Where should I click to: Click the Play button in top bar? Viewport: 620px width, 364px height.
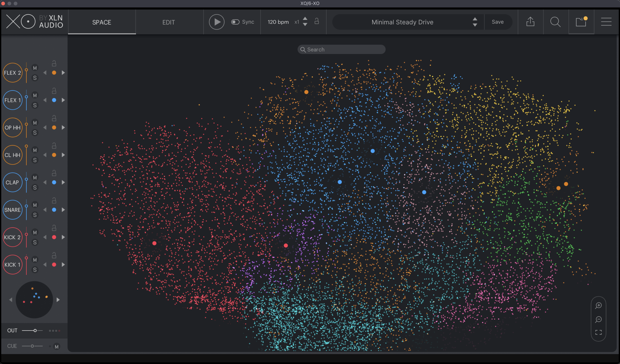pyautogui.click(x=217, y=22)
